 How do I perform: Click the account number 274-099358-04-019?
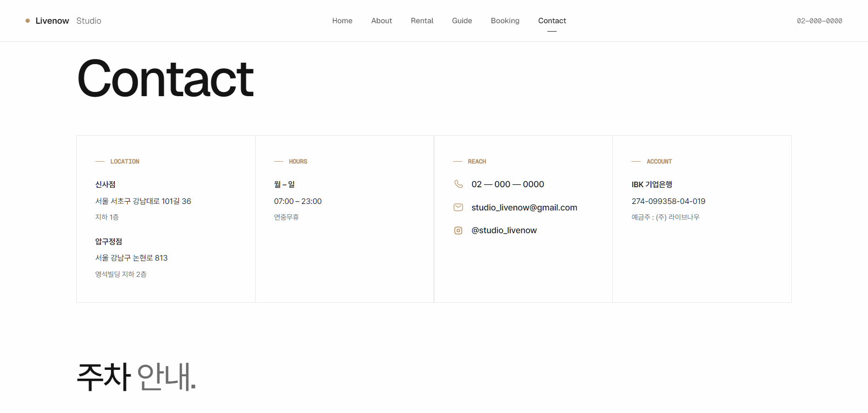(669, 201)
